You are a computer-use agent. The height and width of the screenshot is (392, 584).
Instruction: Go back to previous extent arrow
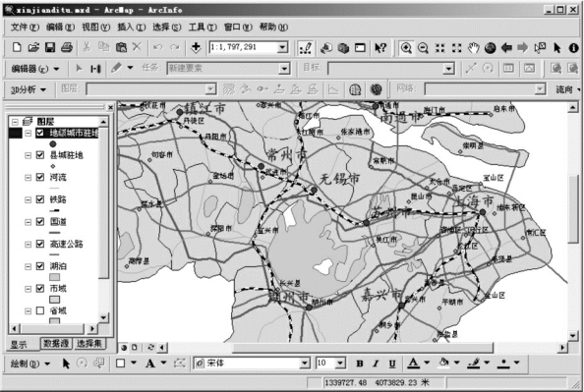point(506,48)
